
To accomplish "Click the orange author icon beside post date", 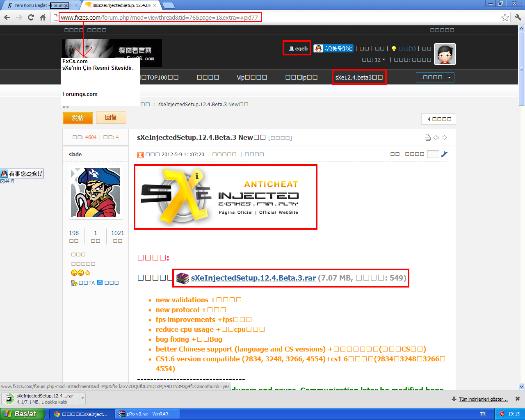I will pyautogui.click(x=140, y=155).
